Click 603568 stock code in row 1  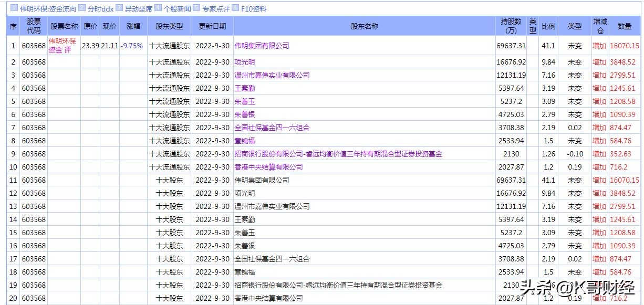click(x=34, y=46)
